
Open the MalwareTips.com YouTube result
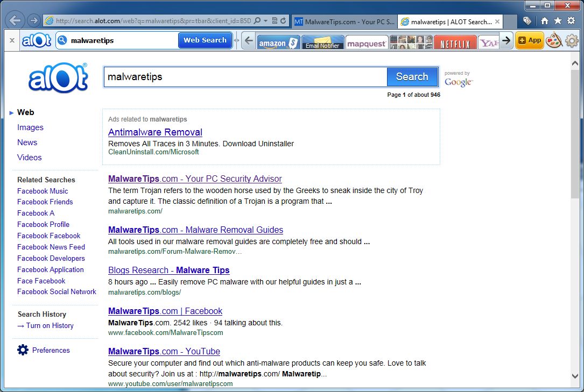point(164,352)
